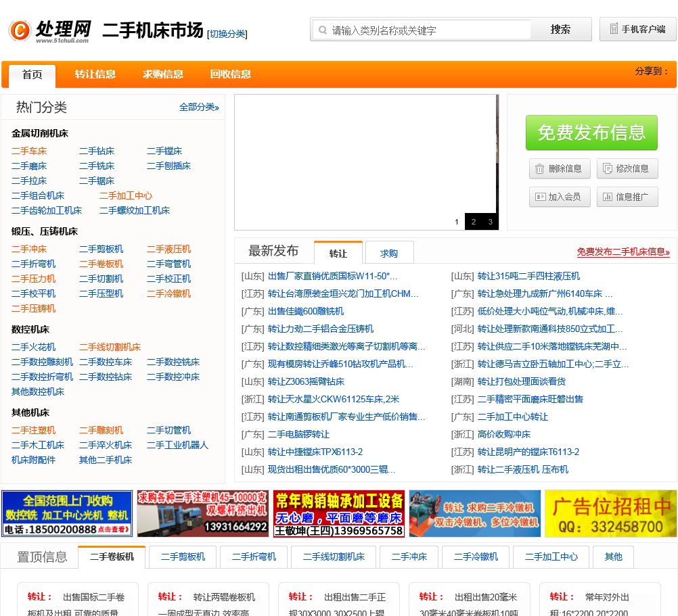The height and width of the screenshot is (616, 678).
Task: Open 二手钻床 category
Action: click(x=97, y=151)
